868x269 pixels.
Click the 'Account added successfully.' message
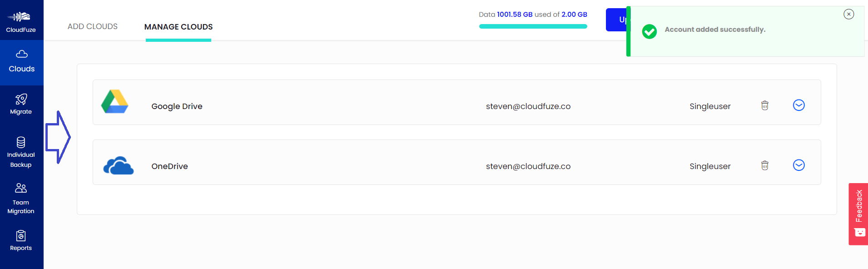point(715,30)
